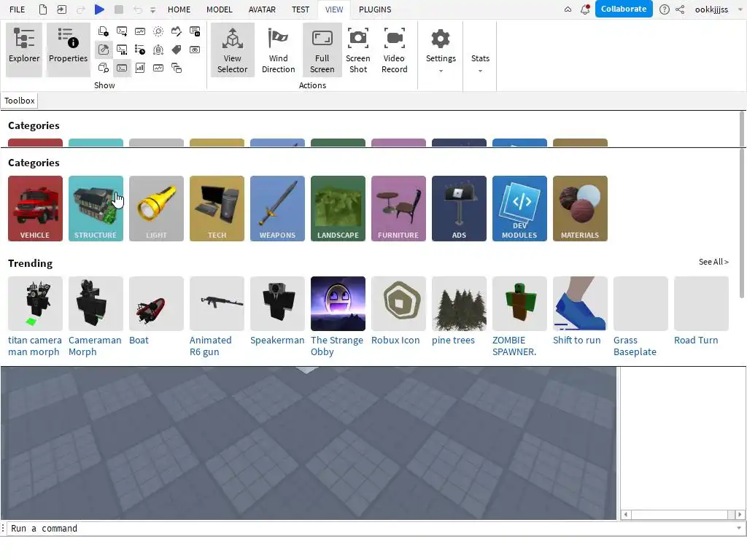The image size is (747, 560).
Task: Click the dotted-circle magnifier Find Results icon
Action: tap(158, 31)
